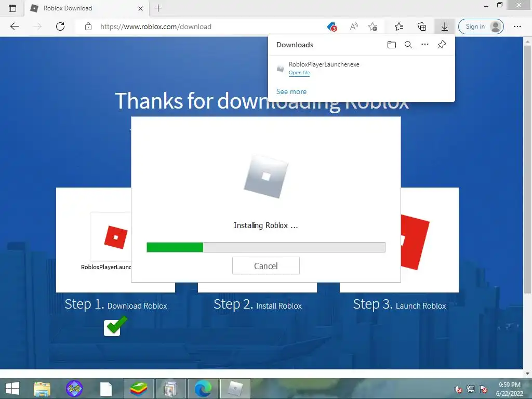Open the tab actions menu icon

tap(12, 8)
